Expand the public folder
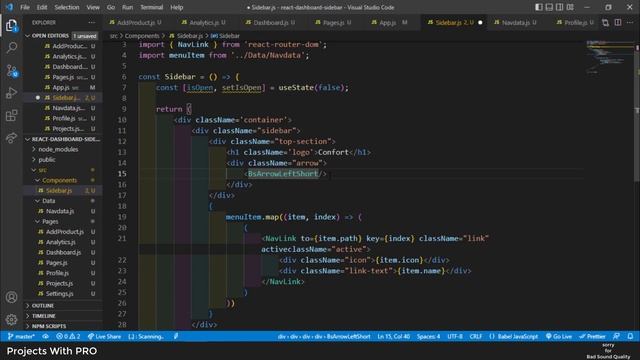The image size is (640, 360). pyautogui.click(x=47, y=160)
